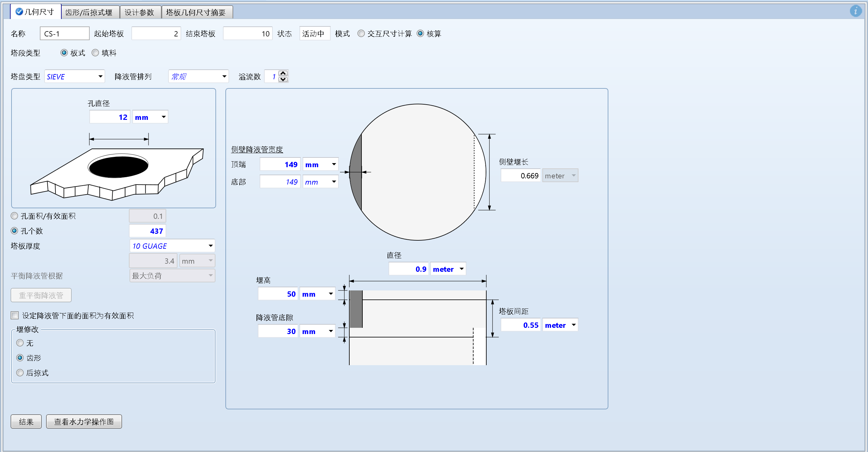
Task: Select 后掠式 weir modification
Action: tap(20, 373)
